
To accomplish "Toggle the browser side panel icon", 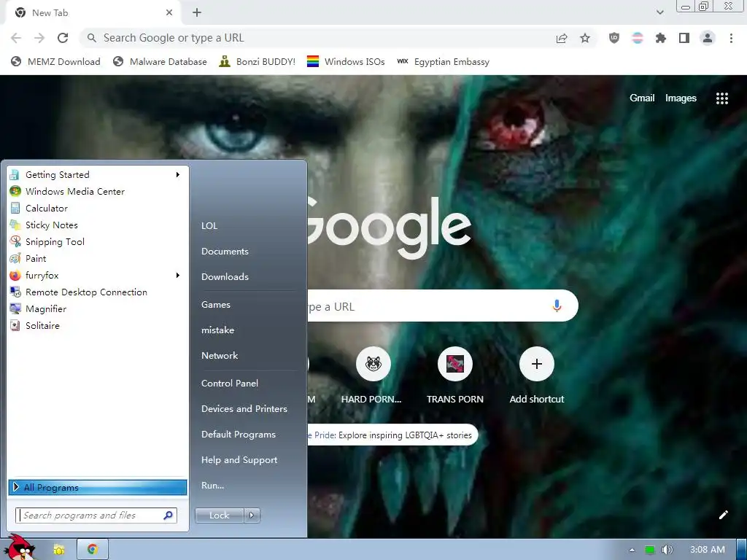I will 684,38.
